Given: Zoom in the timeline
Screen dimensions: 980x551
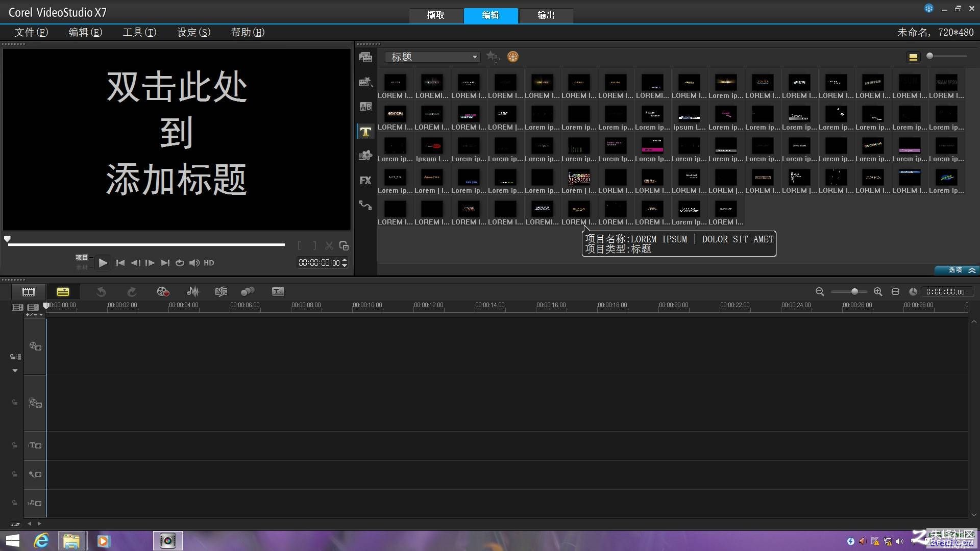Looking at the screenshot, I should pos(878,291).
